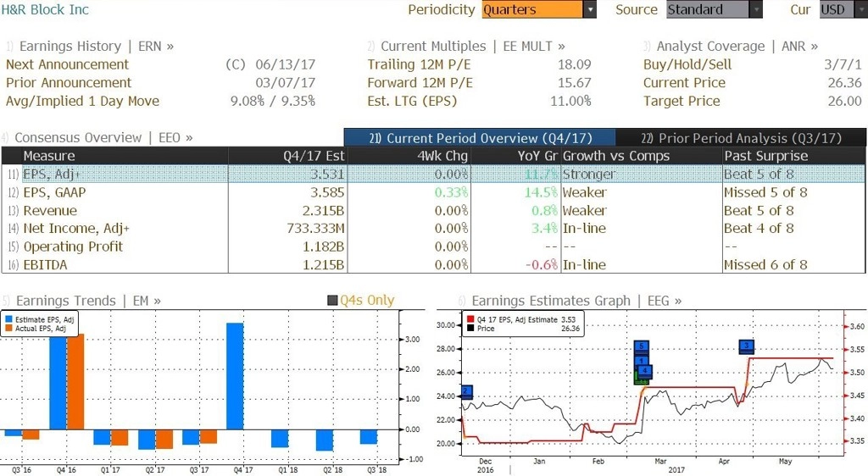Toggle the Q4s Only checkbox
868x476 pixels.
[332, 301]
